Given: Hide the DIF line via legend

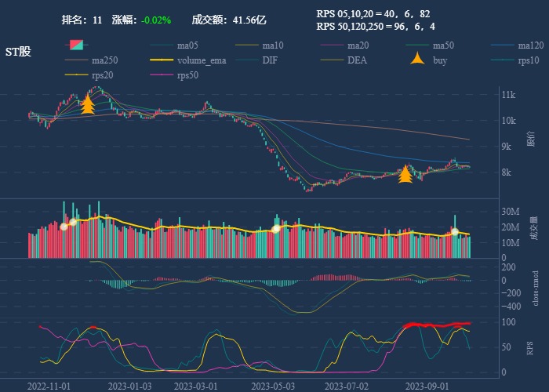Looking at the screenshot, I should 269,60.
